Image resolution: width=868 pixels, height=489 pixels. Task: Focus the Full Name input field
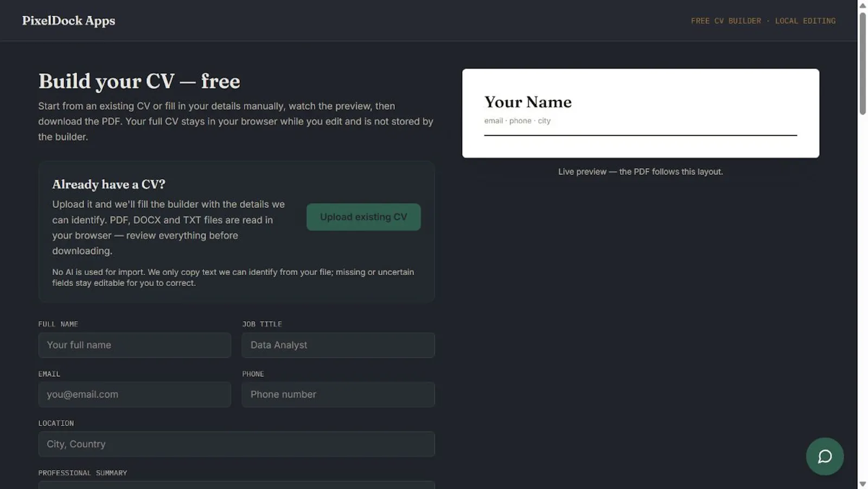135,345
